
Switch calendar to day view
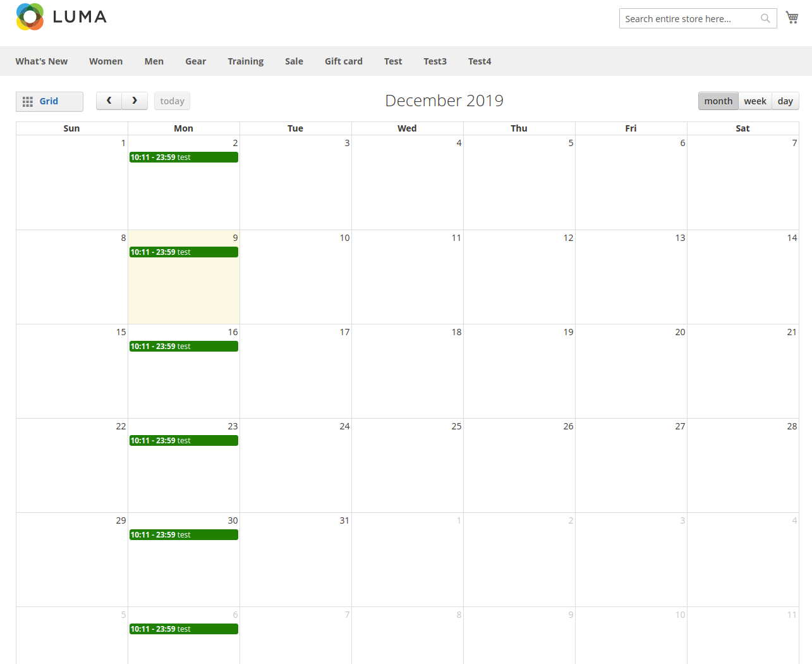[x=785, y=101]
